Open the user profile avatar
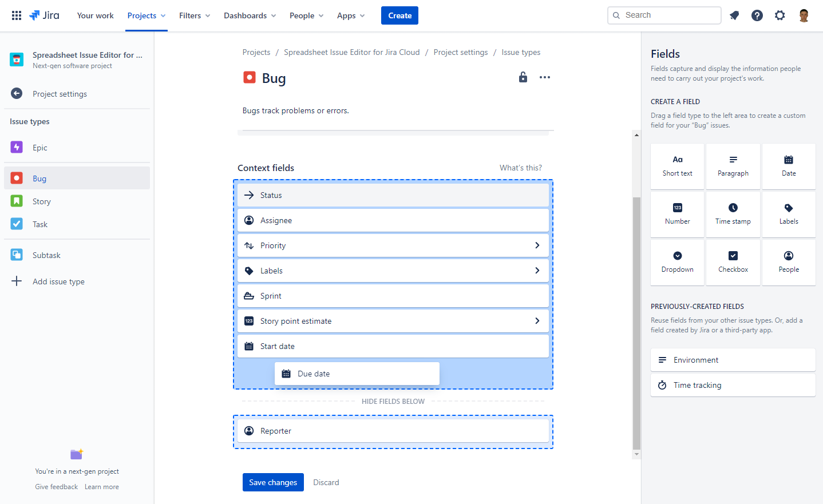This screenshot has height=504, width=823. [x=804, y=15]
